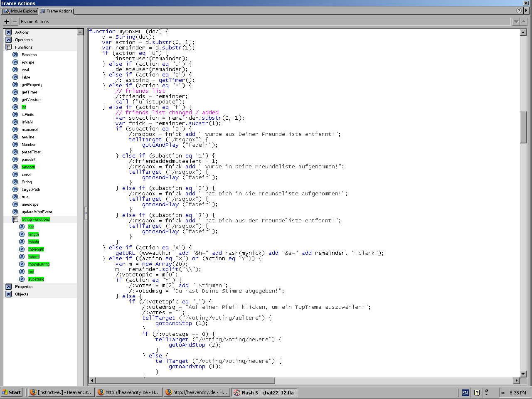
Task: Click the code pane's scroll-right arrow
Action: (517, 381)
